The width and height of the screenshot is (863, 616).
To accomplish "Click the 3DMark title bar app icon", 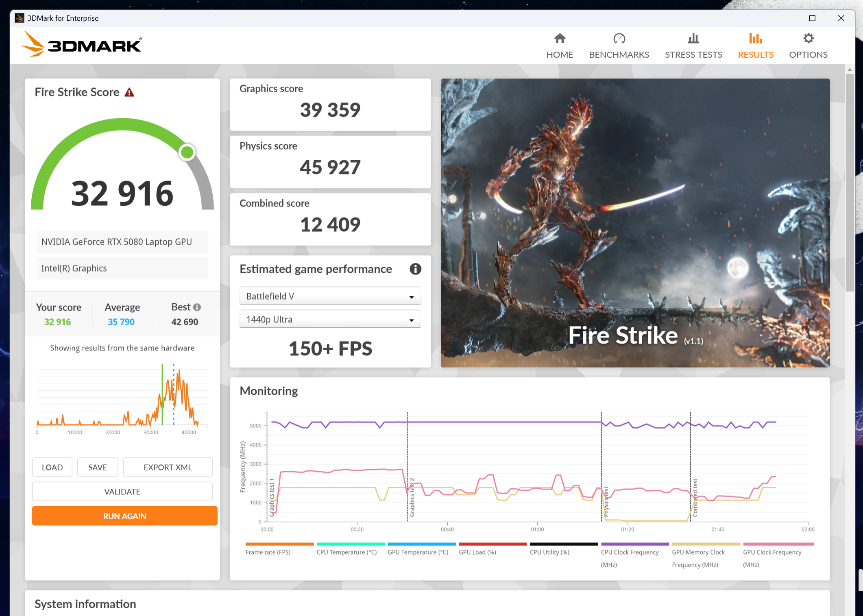I will click(x=19, y=18).
